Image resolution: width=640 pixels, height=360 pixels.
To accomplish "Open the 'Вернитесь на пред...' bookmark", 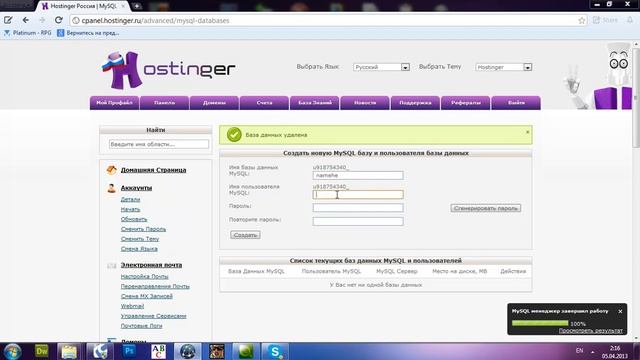I will tap(88, 33).
